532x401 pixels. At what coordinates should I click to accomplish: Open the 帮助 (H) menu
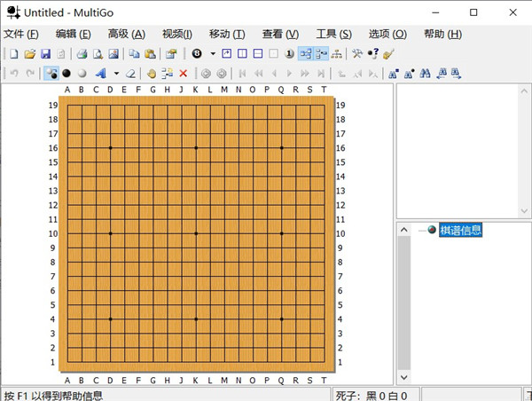coord(442,34)
